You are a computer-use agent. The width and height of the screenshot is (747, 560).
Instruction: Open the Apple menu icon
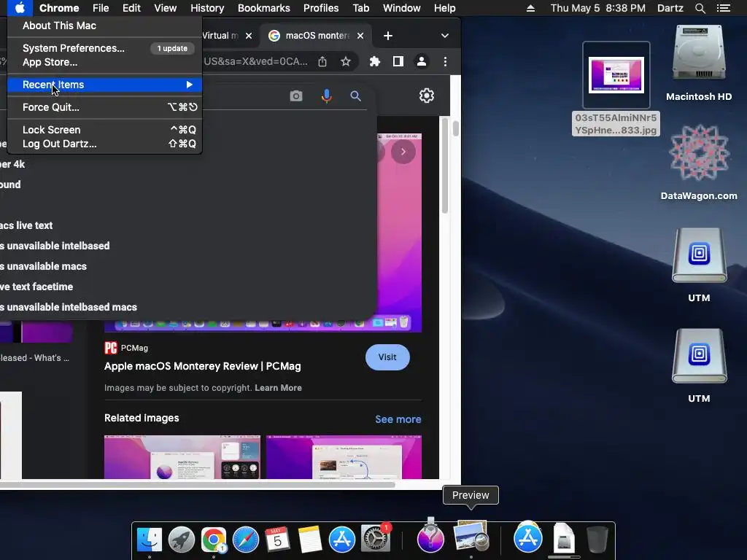(20, 8)
